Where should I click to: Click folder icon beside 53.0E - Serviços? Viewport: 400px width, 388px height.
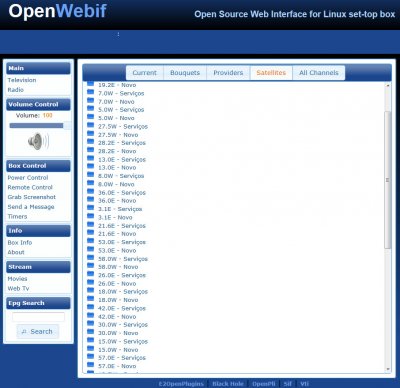(90, 240)
